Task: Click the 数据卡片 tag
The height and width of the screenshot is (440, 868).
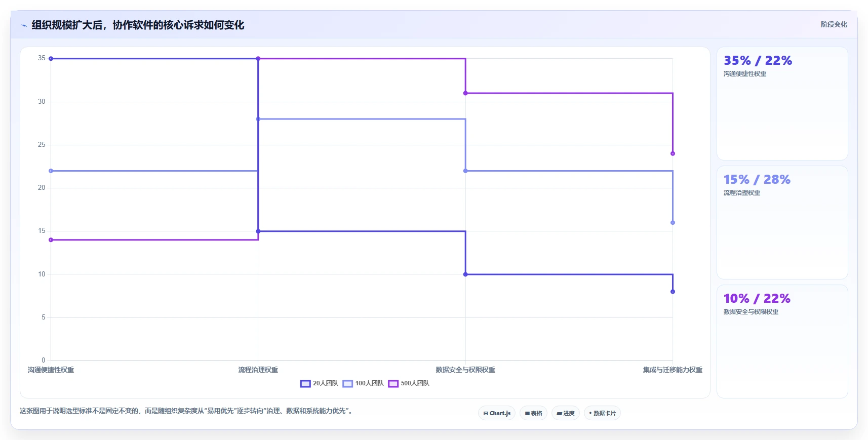Action: (x=602, y=413)
